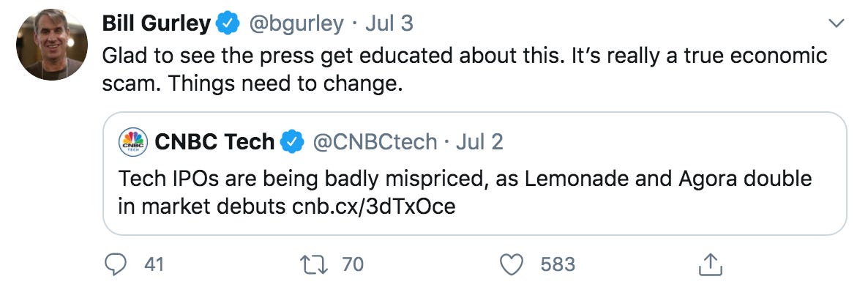Open the share tweet upload icon
Screen dimensions: 868x290
[710, 264]
